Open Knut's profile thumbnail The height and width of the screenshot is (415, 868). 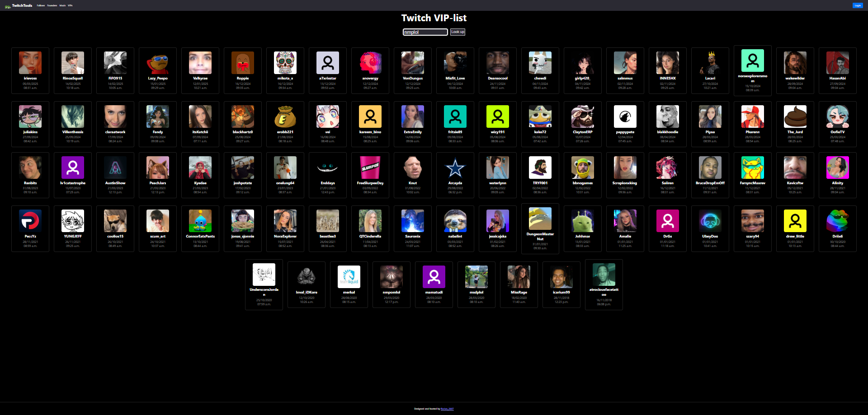(413, 168)
